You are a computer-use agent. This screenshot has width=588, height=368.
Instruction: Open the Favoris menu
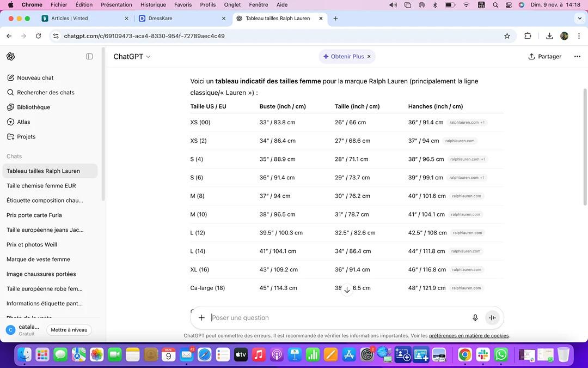183,4
